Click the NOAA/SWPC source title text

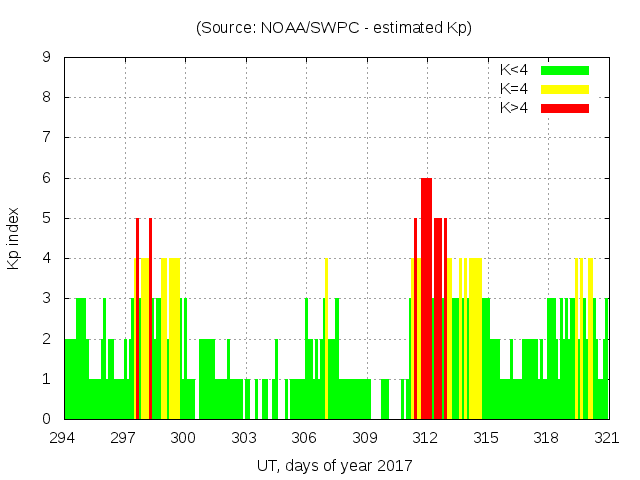pyautogui.click(x=334, y=28)
